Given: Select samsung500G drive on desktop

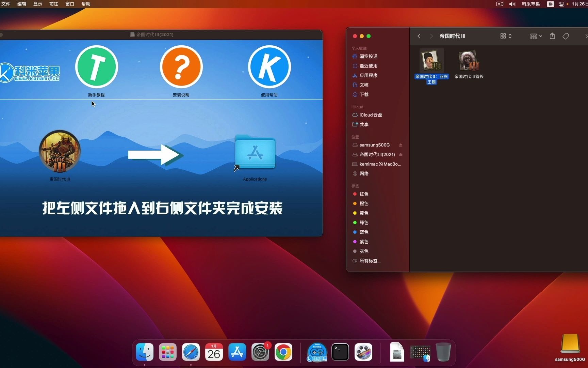Looking at the screenshot, I should (x=570, y=344).
